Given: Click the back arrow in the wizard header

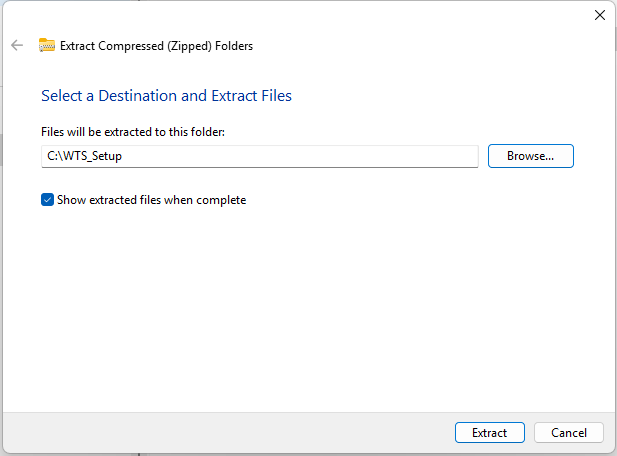Looking at the screenshot, I should pyautogui.click(x=17, y=45).
